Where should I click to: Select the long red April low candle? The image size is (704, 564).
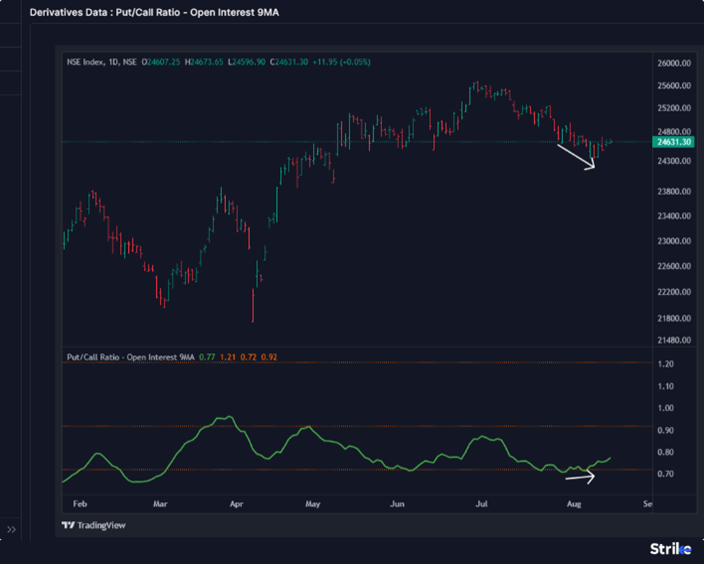253,305
